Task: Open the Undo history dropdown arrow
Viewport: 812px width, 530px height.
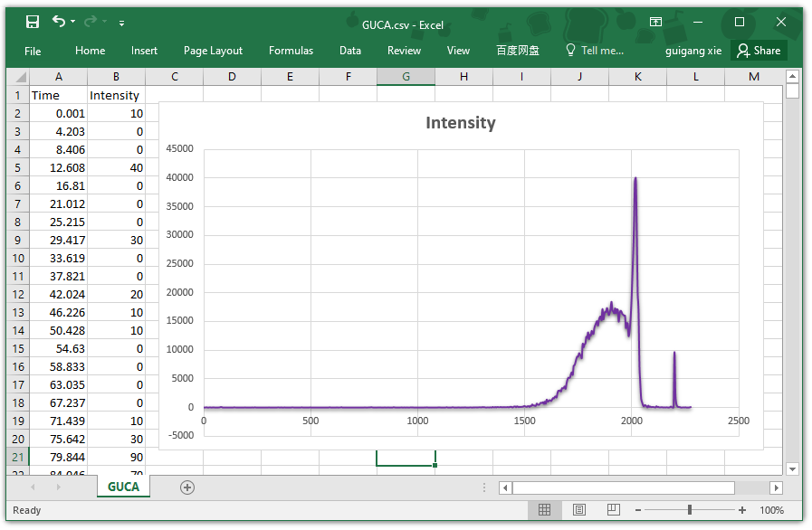Action: pyautogui.click(x=74, y=22)
